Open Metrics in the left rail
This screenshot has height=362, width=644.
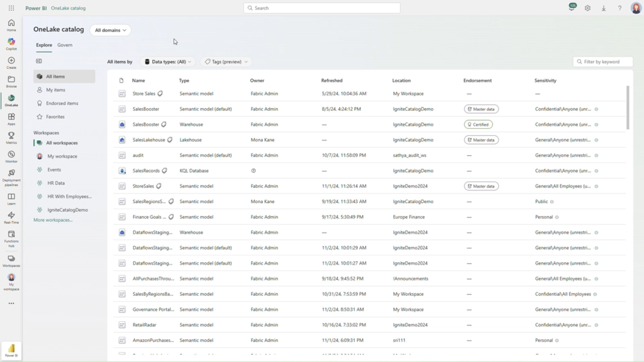(x=11, y=138)
